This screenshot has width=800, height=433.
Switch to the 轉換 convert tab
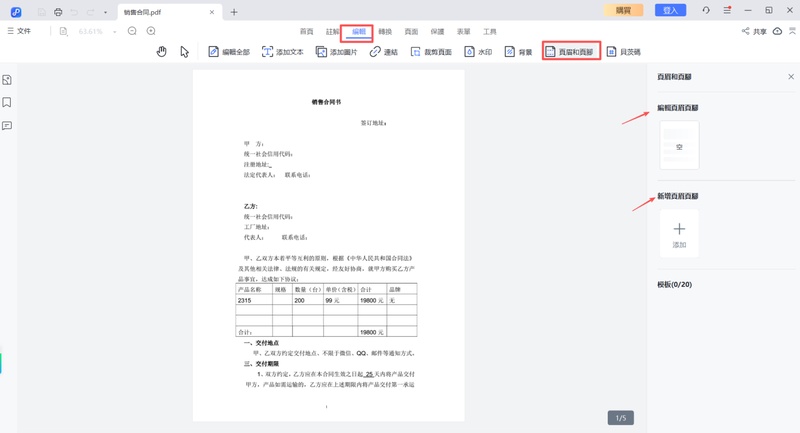[x=385, y=32]
